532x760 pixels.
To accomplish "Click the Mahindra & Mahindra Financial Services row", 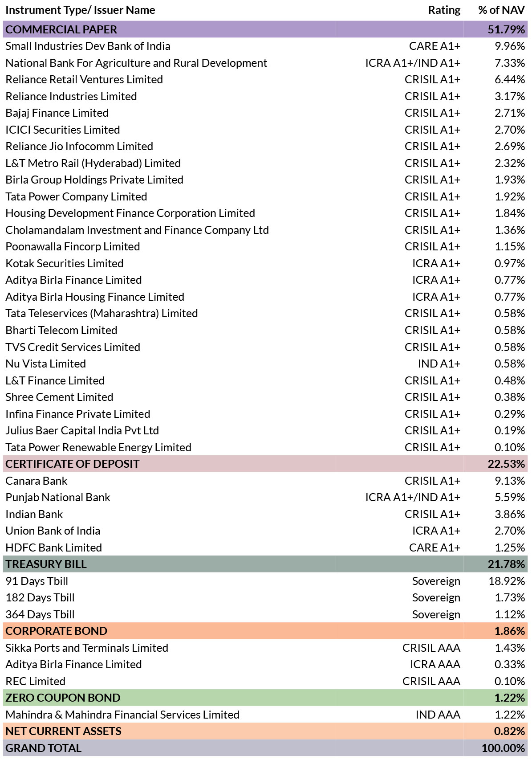I will (x=265, y=715).
